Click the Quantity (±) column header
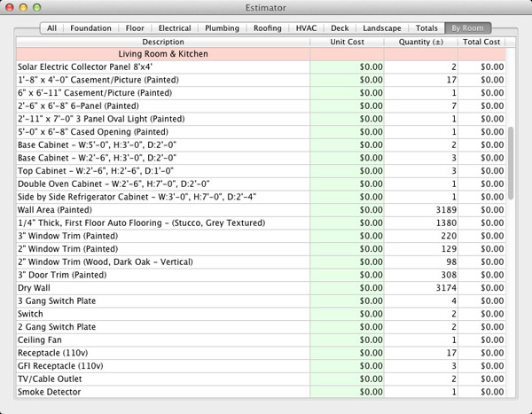 [x=422, y=42]
